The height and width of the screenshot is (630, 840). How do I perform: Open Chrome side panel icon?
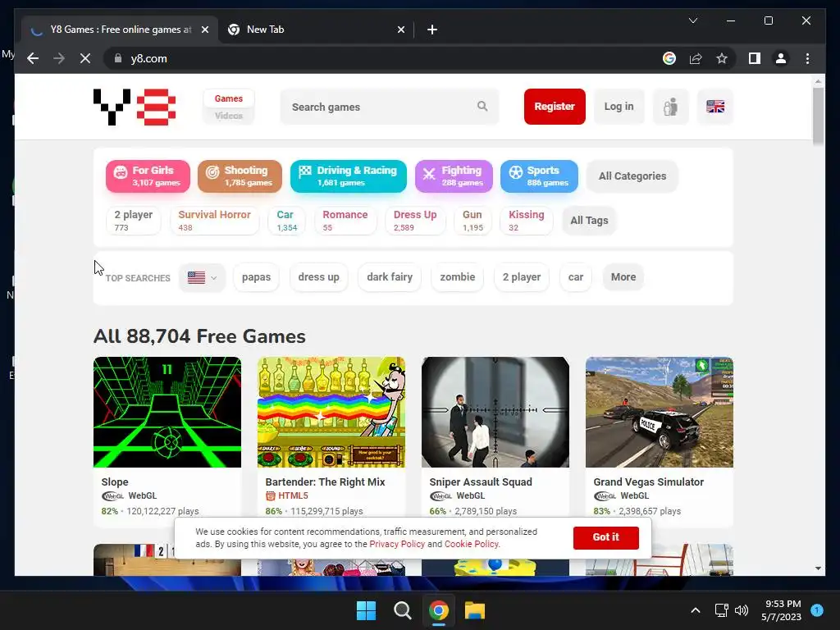[755, 58]
